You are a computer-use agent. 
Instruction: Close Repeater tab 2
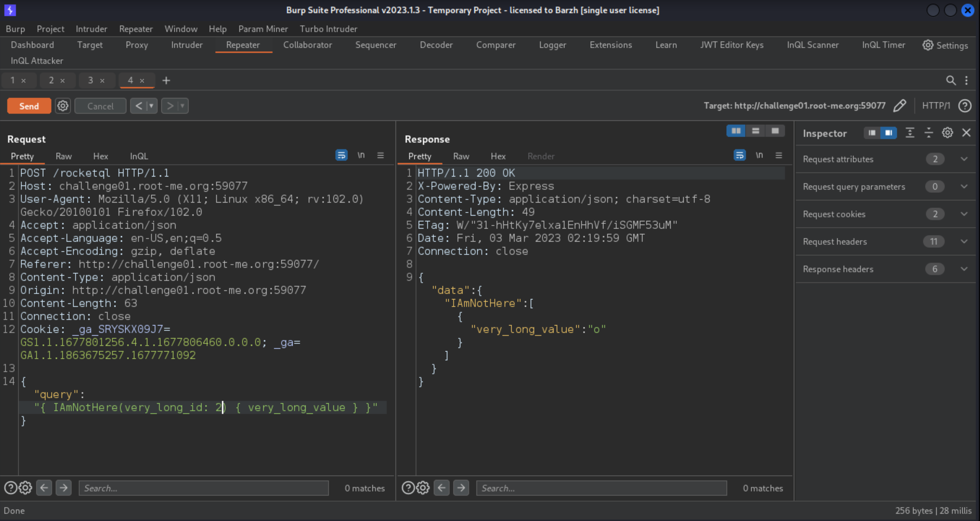coord(63,81)
